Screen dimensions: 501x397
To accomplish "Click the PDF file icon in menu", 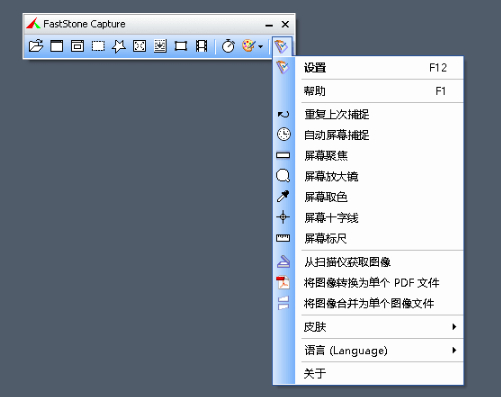I will pos(283,282).
